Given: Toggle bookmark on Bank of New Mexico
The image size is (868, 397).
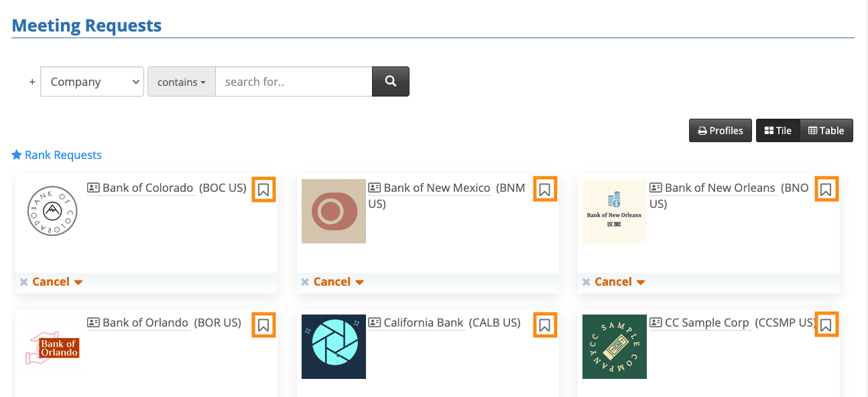Looking at the screenshot, I should coord(545,190).
